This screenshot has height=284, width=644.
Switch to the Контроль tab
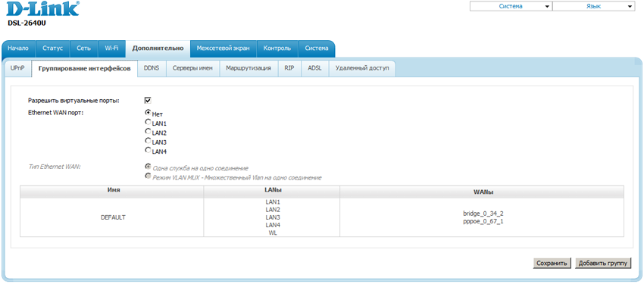(277, 48)
